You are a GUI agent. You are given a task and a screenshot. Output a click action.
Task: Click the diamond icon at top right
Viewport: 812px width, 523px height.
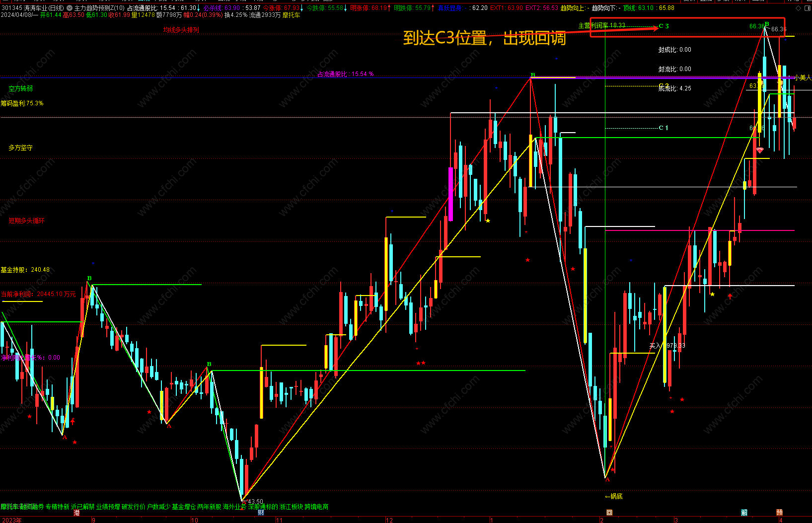click(798, 8)
